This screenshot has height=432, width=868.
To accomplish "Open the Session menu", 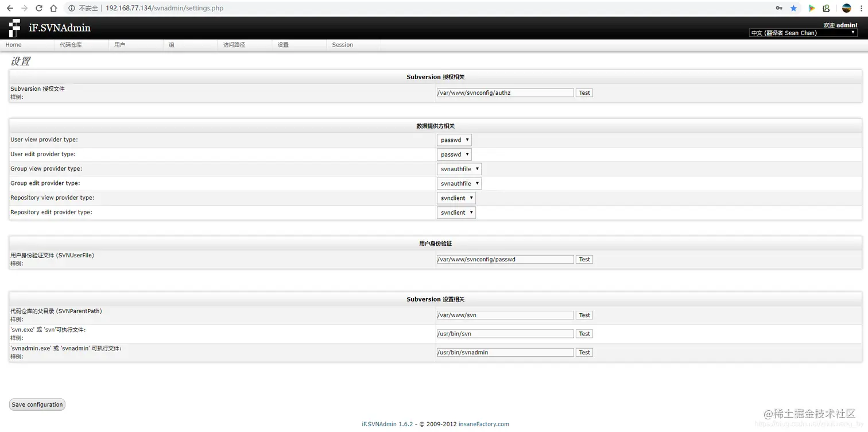I will click(354, 45).
